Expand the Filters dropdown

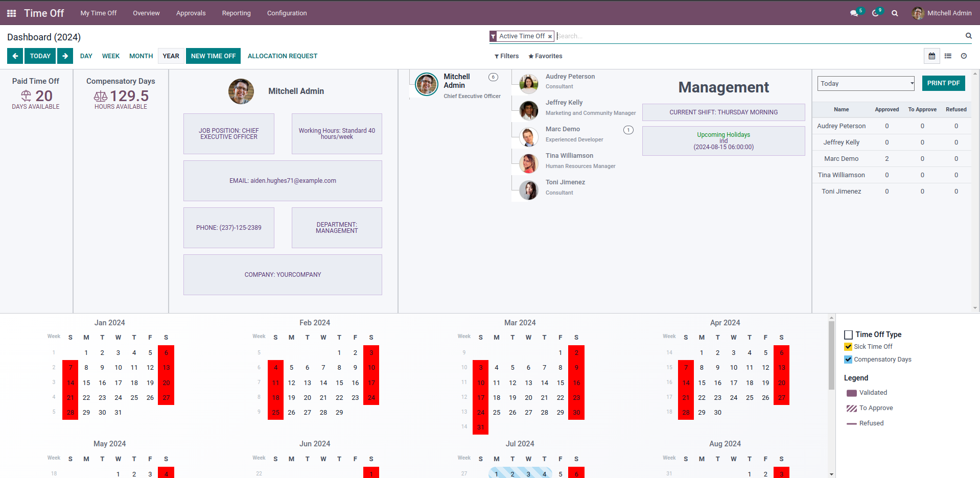coord(506,56)
